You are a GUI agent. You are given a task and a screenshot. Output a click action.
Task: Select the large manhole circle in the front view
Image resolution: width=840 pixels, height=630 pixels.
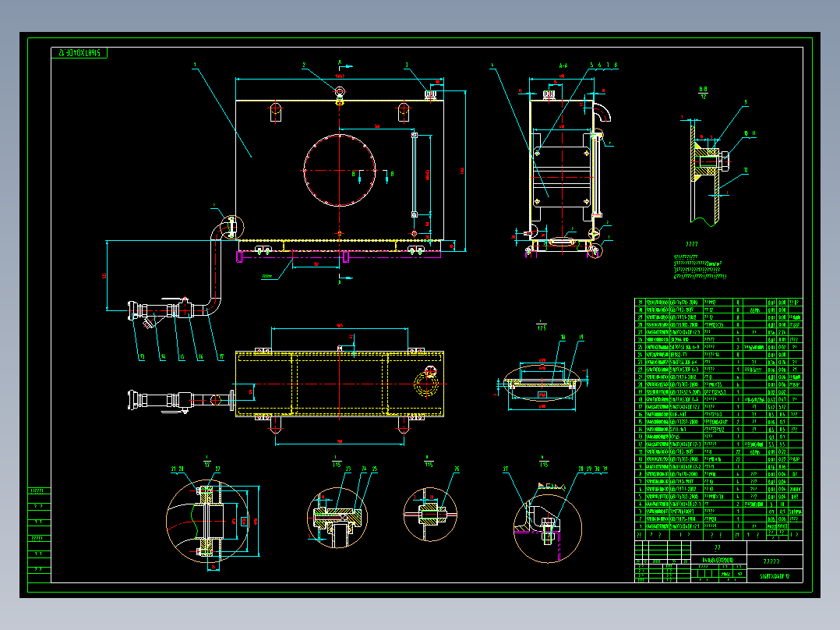(340, 171)
